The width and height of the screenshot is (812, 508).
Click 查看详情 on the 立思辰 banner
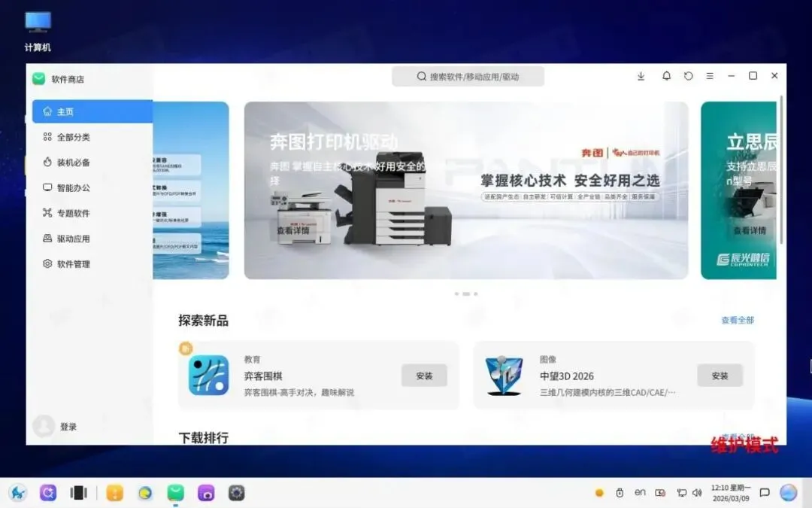750,231
